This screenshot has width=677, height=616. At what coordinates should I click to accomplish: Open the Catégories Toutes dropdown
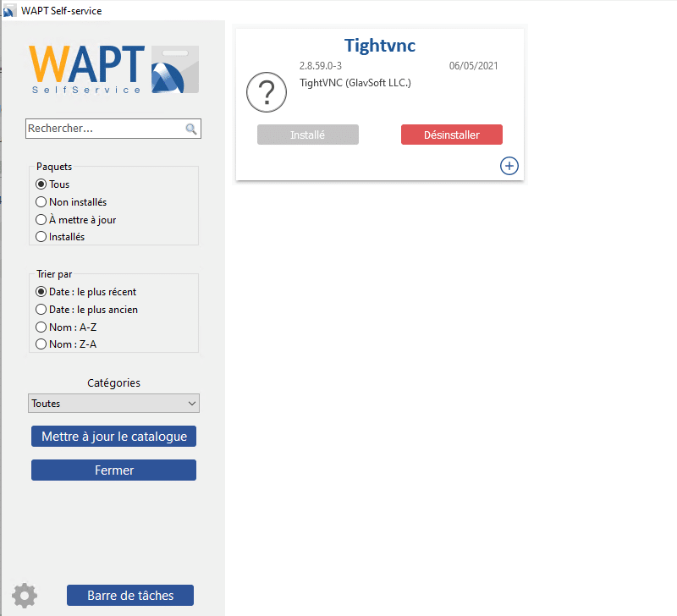pyautogui.click(x=113, y=403)
